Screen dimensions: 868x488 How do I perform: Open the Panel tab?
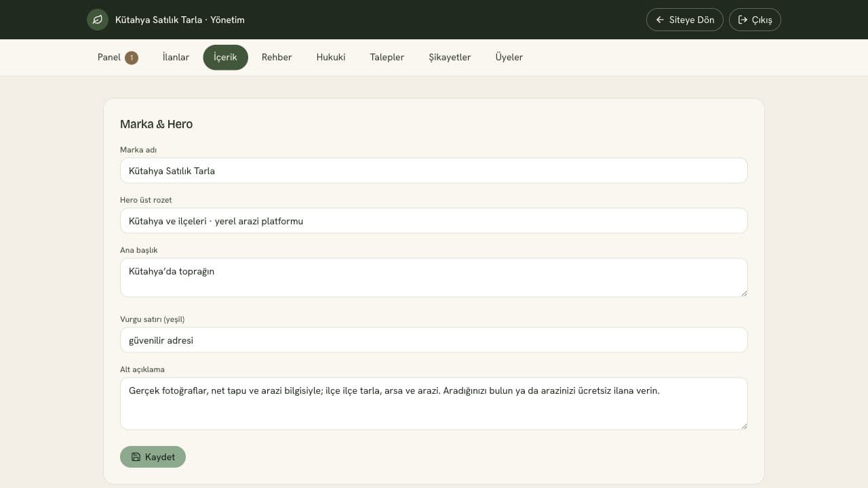pos(117,58)
